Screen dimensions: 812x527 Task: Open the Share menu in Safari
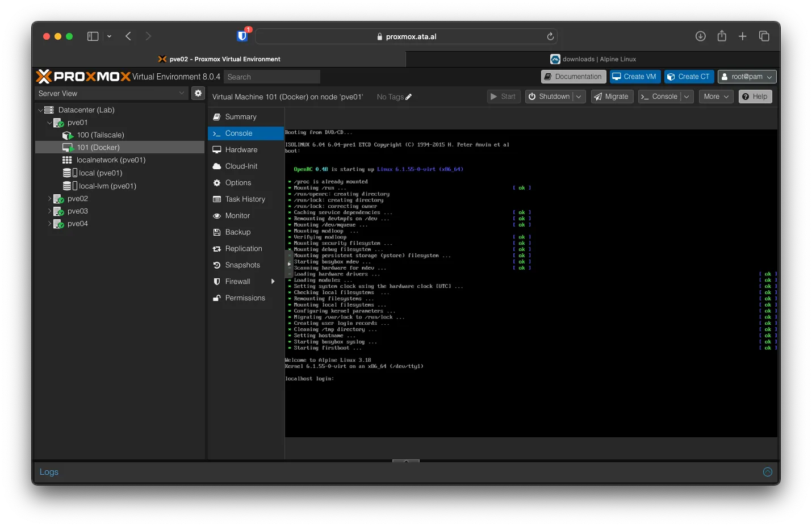[722, 36]
